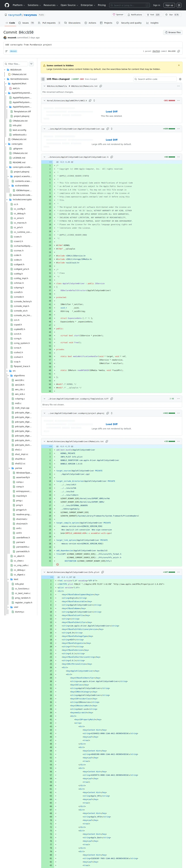The height and width of the screenshot is (868, 186).
Task: Open the Platform menu
Action: [19, 5]
